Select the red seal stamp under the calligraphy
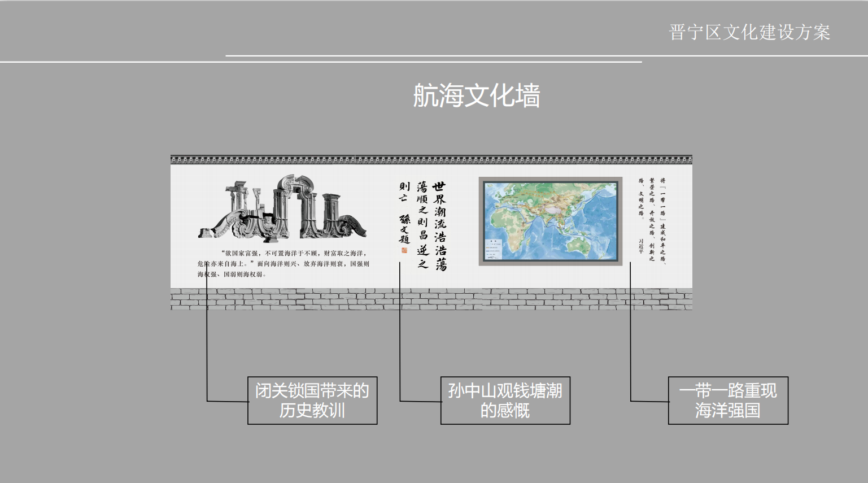The height and width of the screenshot is (483, 868). 404,250
